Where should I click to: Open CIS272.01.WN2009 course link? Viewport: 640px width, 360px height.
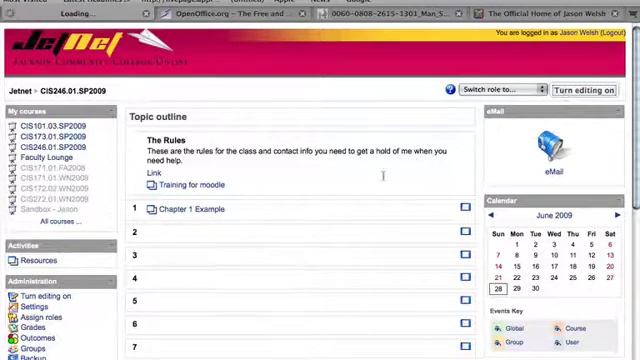[x=54, y=199]
